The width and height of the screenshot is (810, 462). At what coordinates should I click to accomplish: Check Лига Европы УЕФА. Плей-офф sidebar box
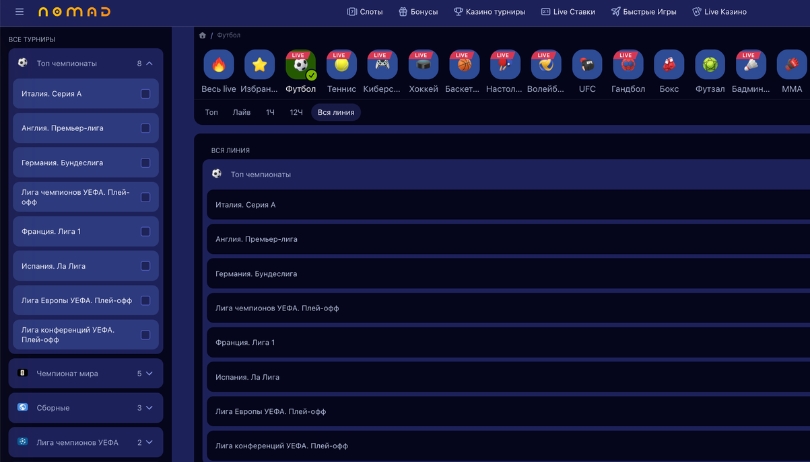pyautogui.click(x=145, y=300)
